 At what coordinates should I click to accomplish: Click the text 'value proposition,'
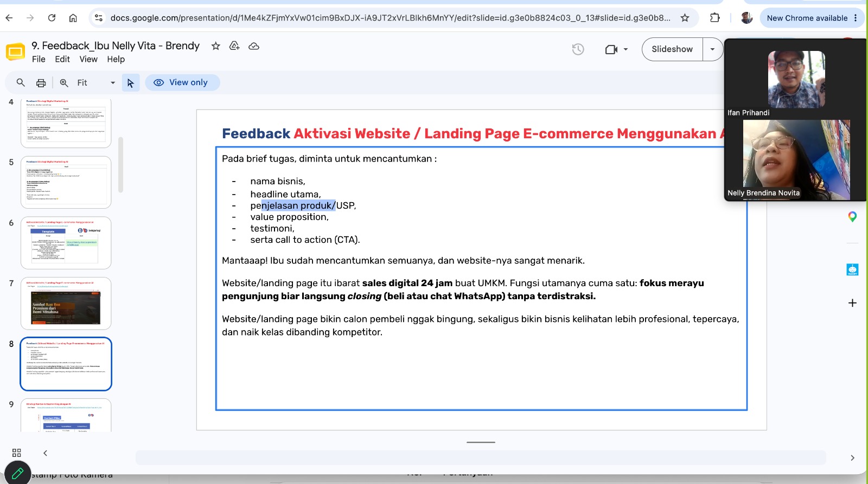(x=289, y=217)
